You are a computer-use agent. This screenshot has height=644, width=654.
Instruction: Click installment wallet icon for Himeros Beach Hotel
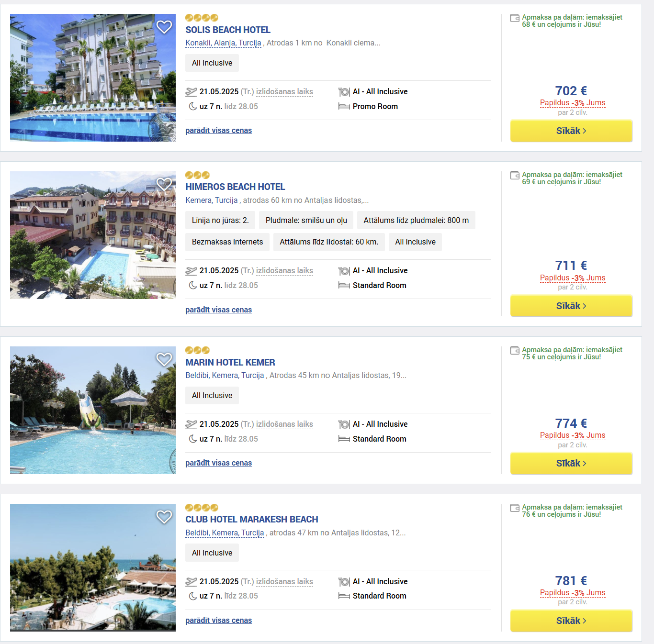pyautogui.click(x=515, y=176)
